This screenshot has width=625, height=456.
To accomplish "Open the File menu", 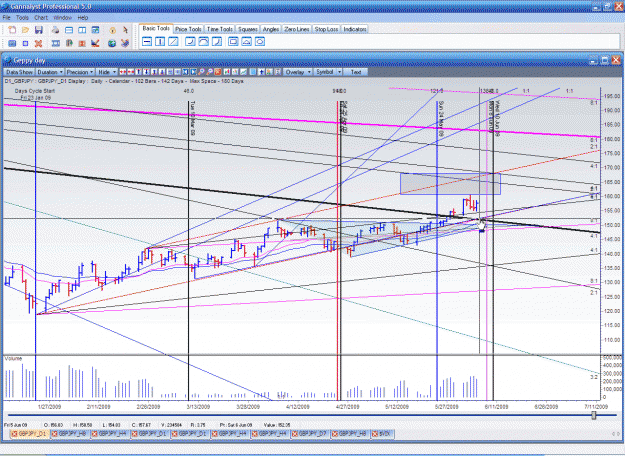I will [6, 18].
